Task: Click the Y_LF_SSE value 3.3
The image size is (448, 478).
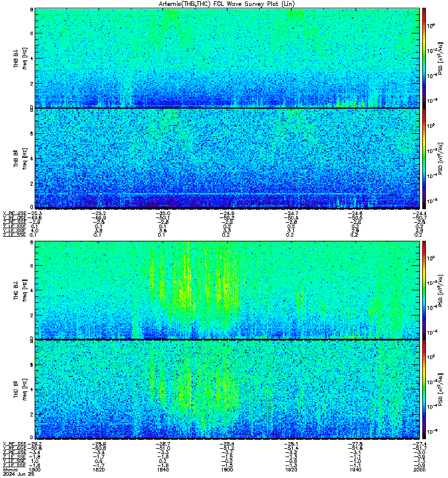Action: point(227,231)
